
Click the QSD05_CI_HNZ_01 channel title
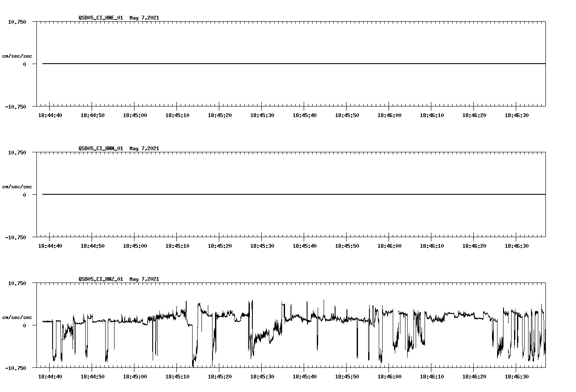click(x=101, y=279)
